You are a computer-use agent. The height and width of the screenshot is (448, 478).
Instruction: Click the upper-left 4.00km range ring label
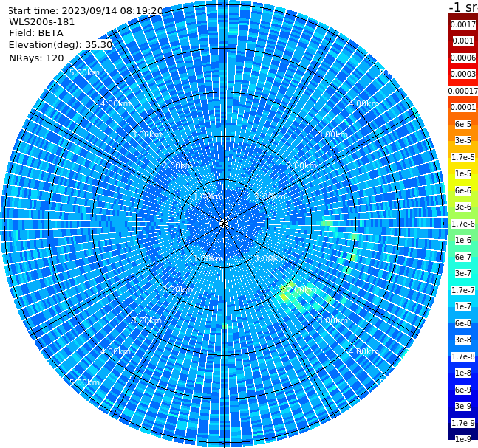[115, 103]
